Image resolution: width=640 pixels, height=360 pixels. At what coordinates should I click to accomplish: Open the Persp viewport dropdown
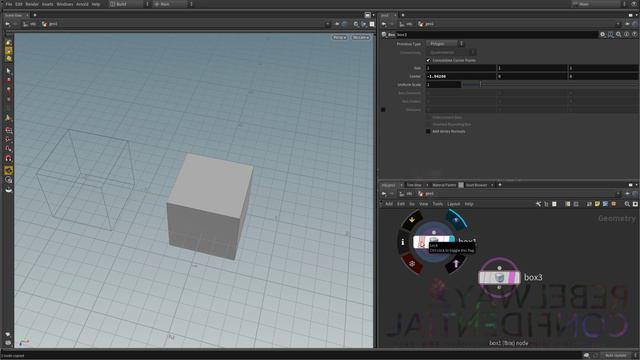(x=339, y=38)
